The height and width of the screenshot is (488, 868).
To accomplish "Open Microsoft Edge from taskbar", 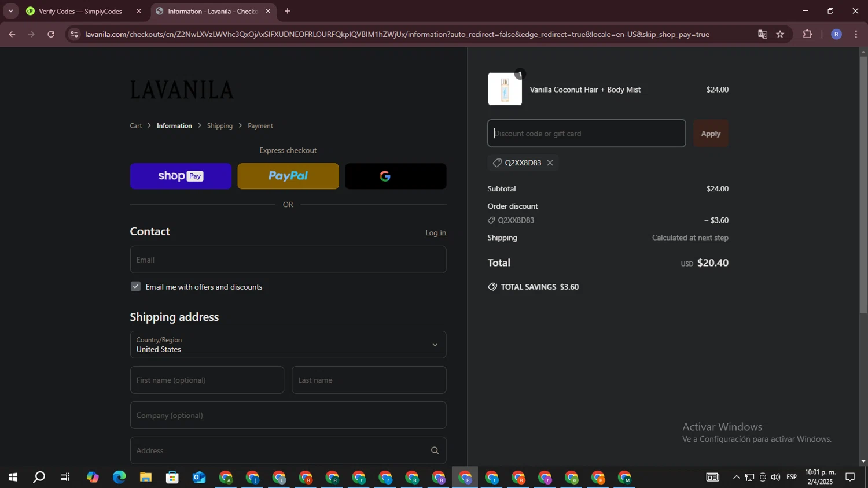I will (x=119, y=477).
